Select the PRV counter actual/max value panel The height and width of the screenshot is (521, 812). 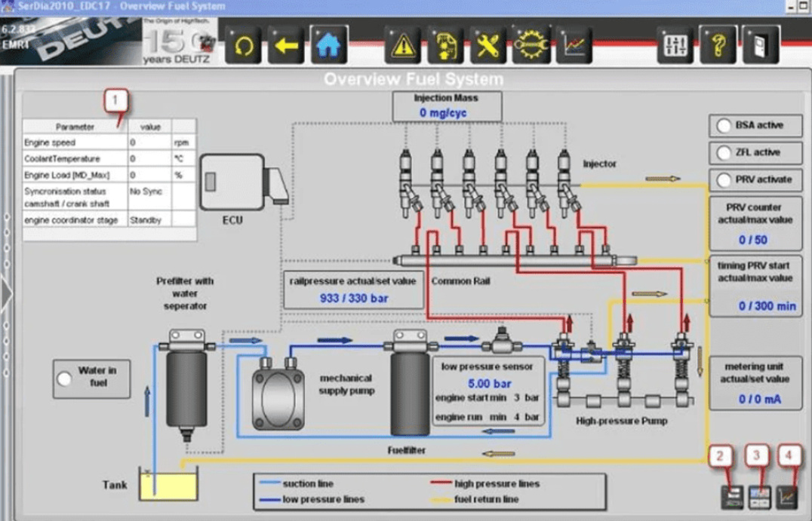[755, 224]
